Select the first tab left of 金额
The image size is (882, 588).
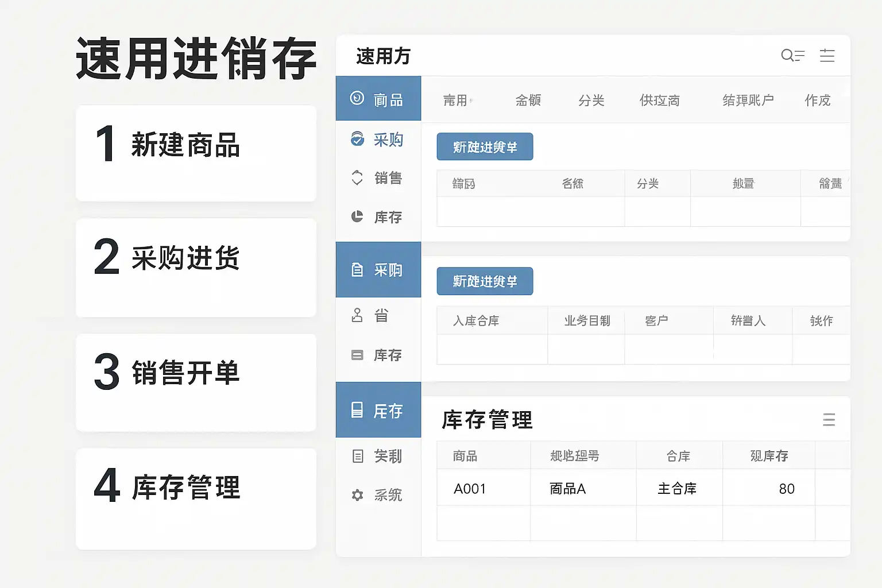[458, 100]
